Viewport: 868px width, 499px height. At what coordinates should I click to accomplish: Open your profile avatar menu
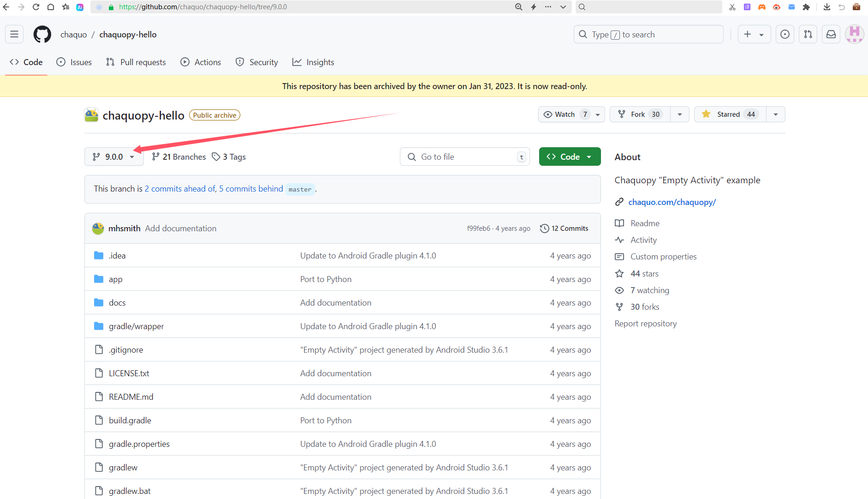(x=855, y=34)
